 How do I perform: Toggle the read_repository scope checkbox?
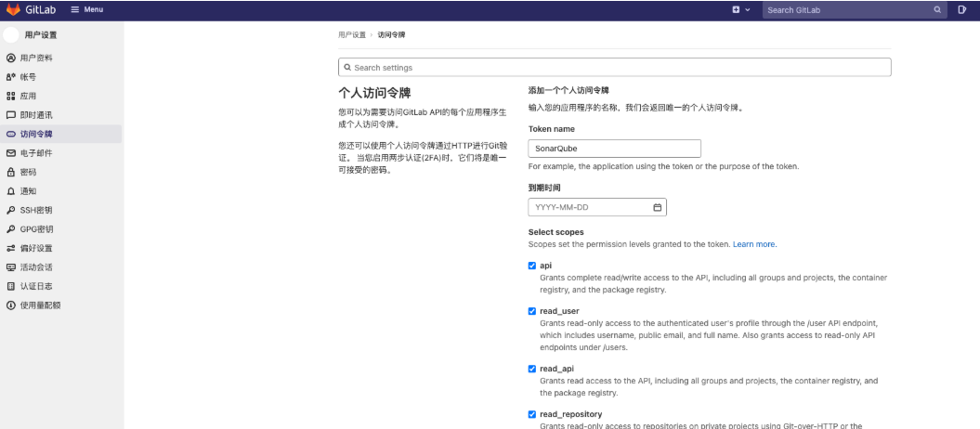(x=532, y=414)
